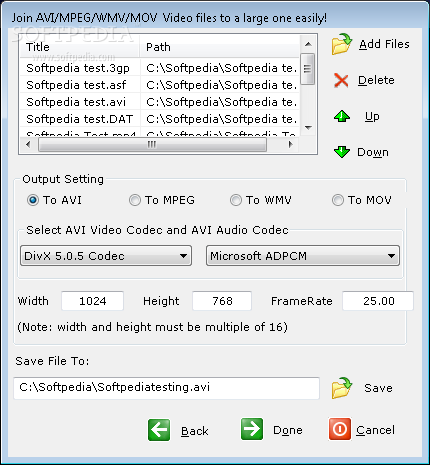Viewport: 430px width, 465px height.
Task: Click the Save folder icon
Action: [342, 388]
